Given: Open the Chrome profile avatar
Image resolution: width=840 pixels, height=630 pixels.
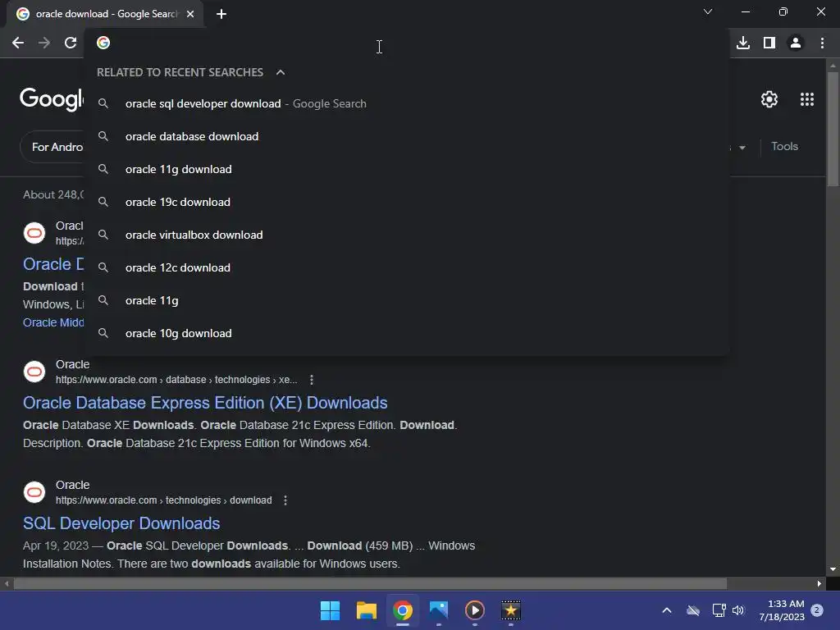Looking at the screenshot, I should point(796,43).
